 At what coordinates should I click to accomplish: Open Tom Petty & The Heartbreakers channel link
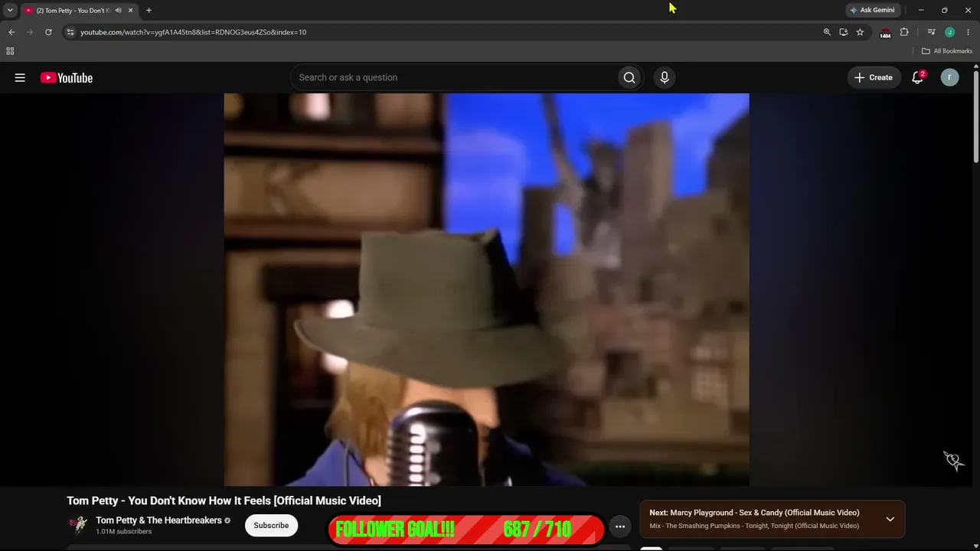[158, 520]
